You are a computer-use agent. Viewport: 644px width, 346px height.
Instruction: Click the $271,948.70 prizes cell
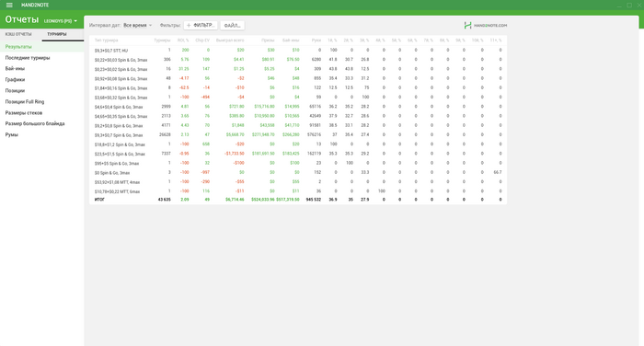click(264, 134)
